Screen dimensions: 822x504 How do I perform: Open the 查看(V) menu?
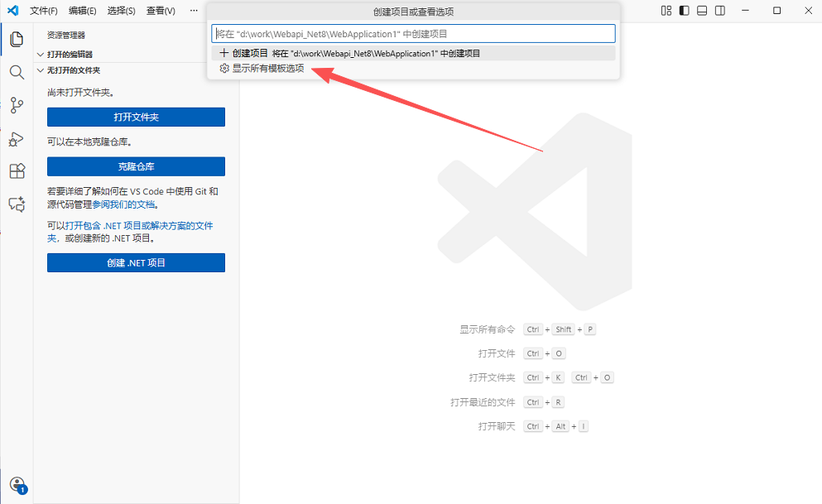click(161, 11)
